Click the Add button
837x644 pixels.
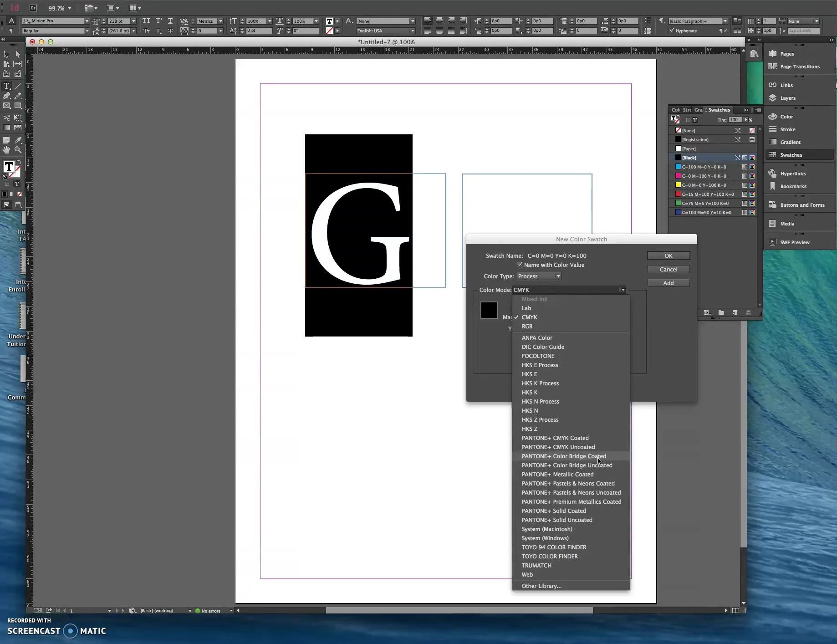668,282
